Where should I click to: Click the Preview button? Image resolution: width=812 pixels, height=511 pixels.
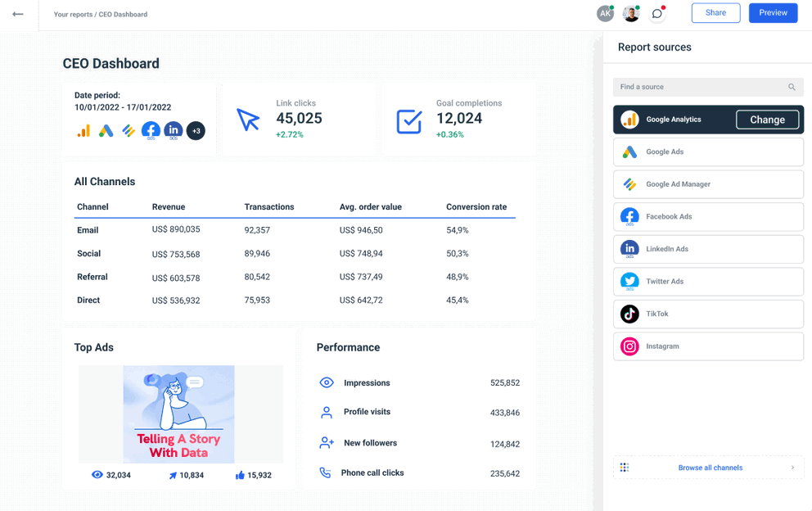click(773, 12)
